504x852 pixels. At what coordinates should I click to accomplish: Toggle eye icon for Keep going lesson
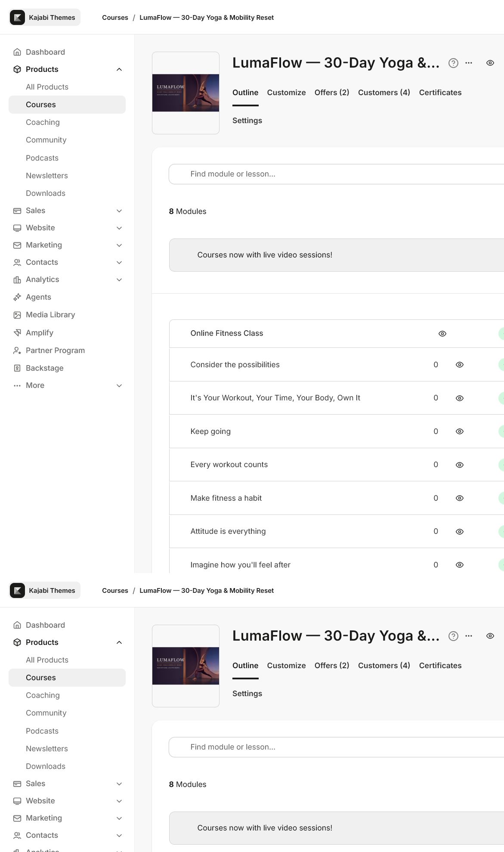[x=460, y=431]
